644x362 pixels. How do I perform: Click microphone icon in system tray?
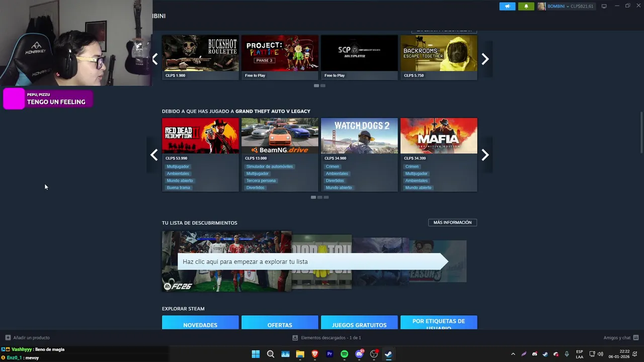(567, 354)
